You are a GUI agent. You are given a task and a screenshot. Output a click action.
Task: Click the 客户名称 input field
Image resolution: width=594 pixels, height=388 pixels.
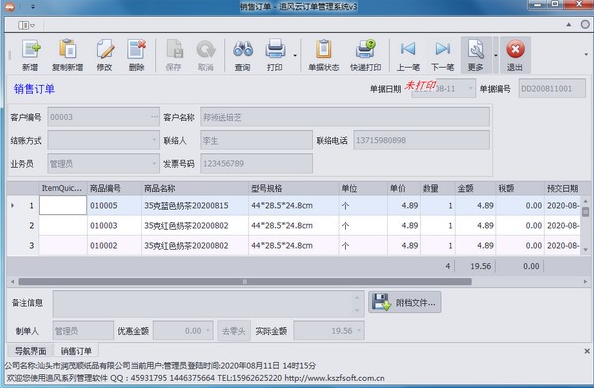(x=345, y=117)
